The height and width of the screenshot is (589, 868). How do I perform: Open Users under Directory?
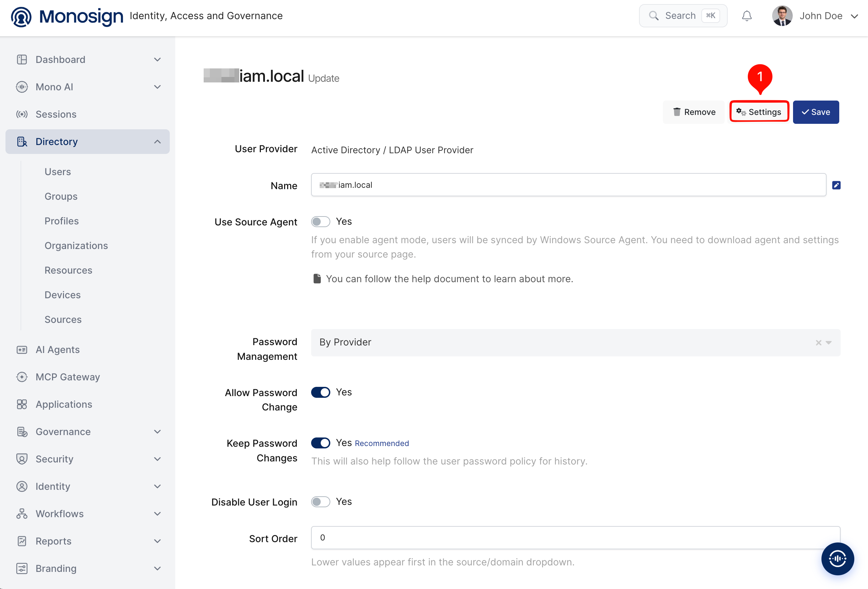(58, 172)
